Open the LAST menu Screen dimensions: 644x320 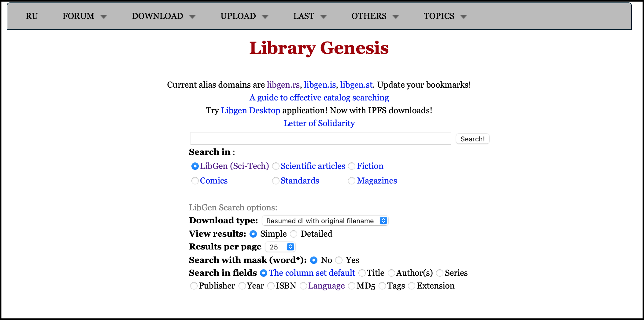coord(304,16)
